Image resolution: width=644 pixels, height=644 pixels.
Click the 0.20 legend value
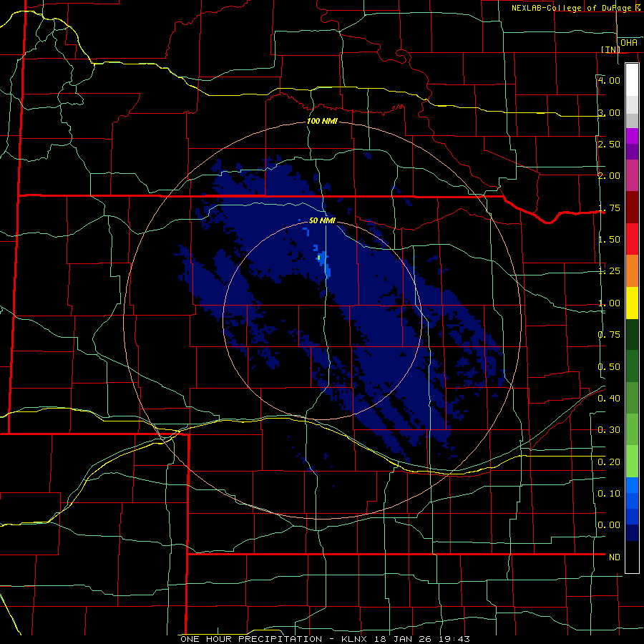click(609, 462)
